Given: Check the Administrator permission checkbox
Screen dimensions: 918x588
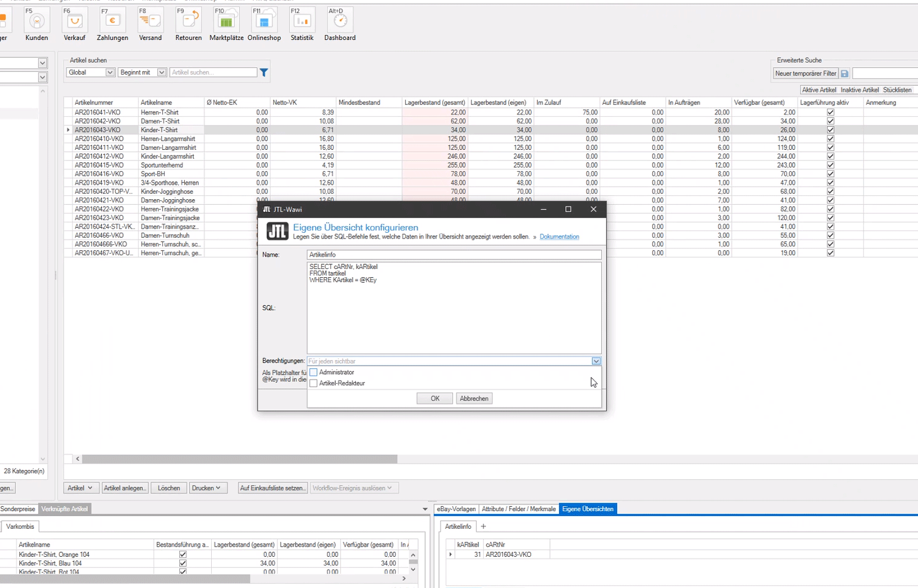Looking at the screenshot, I should 314,372.
